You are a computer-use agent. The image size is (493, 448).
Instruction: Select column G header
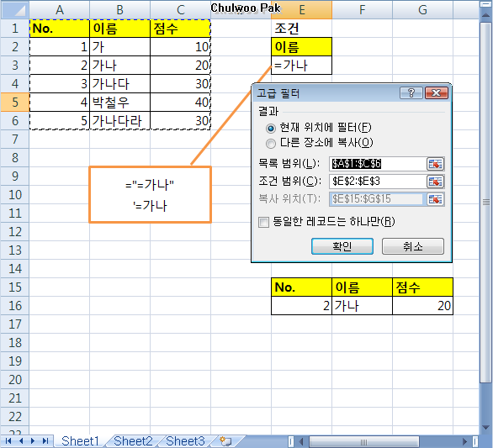click(x=422, y=10)
